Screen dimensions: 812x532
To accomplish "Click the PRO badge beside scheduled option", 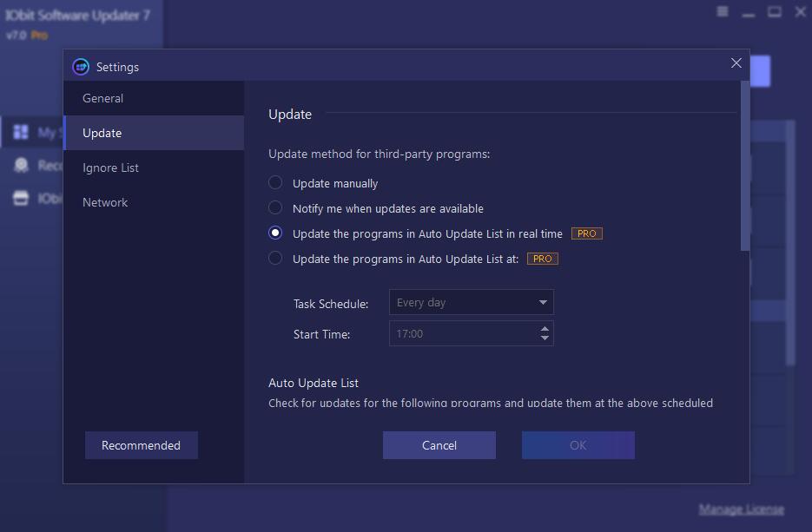I will tap(542, 259).
